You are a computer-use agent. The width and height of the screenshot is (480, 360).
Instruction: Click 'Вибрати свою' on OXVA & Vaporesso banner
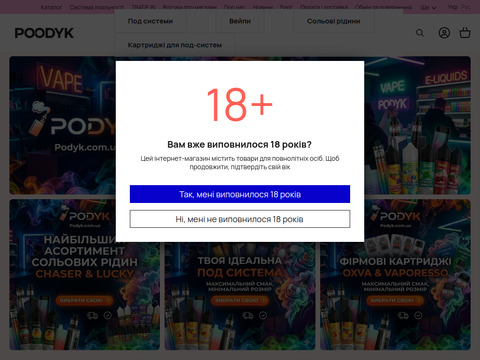click(x=395, y=300)
